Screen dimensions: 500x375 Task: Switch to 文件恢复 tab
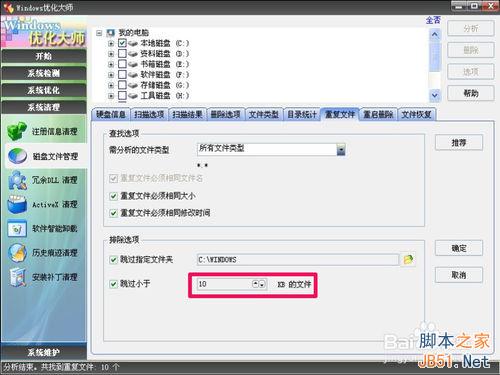[x=416, y=114]
